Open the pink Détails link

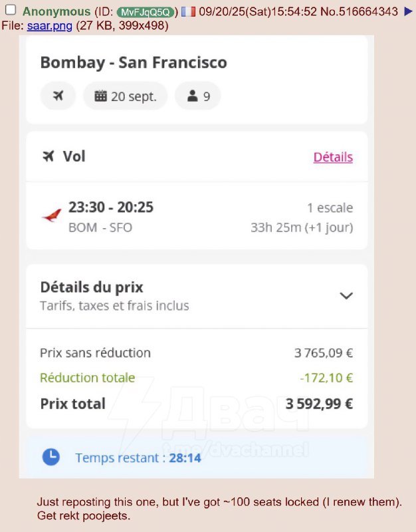click(333, 158)
